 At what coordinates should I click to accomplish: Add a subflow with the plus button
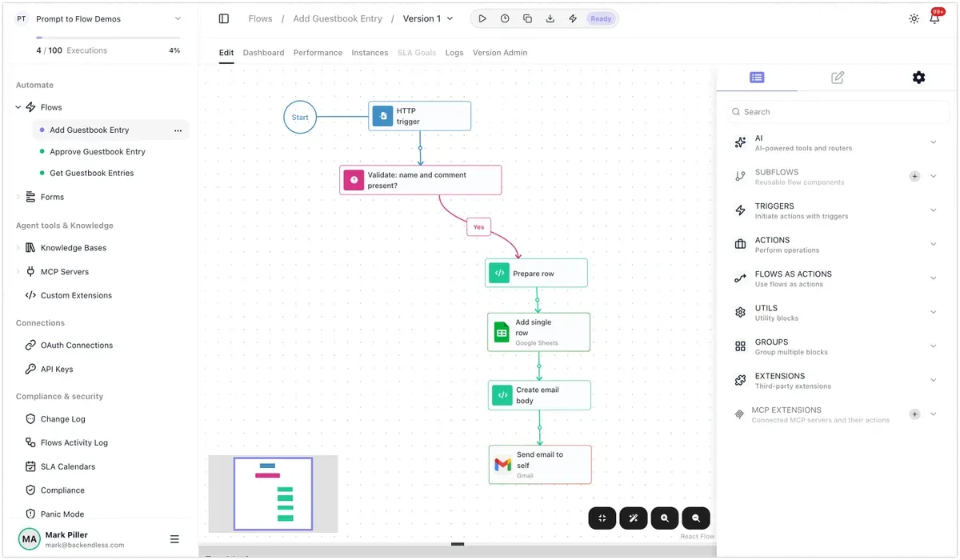[914, 176]
